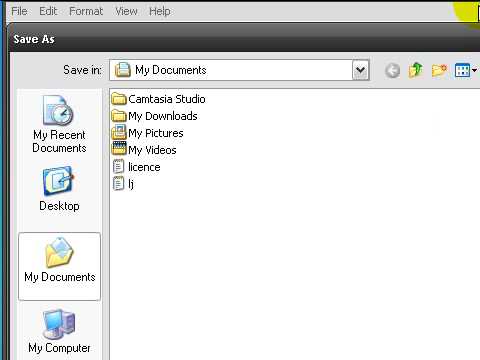The width and height of the screenshot is (480, 360).
Task: Open the View menu
Action: (126, 11)
